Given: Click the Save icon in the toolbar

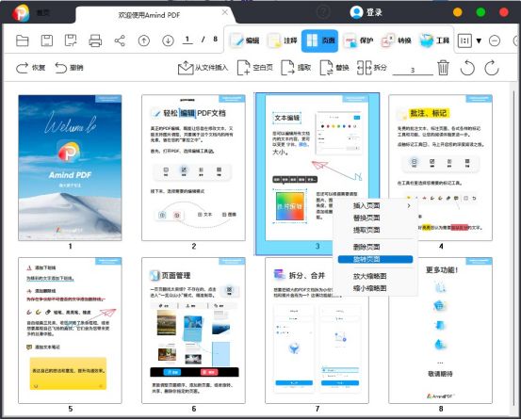Looking at the screenshot, I should [46, 40].
